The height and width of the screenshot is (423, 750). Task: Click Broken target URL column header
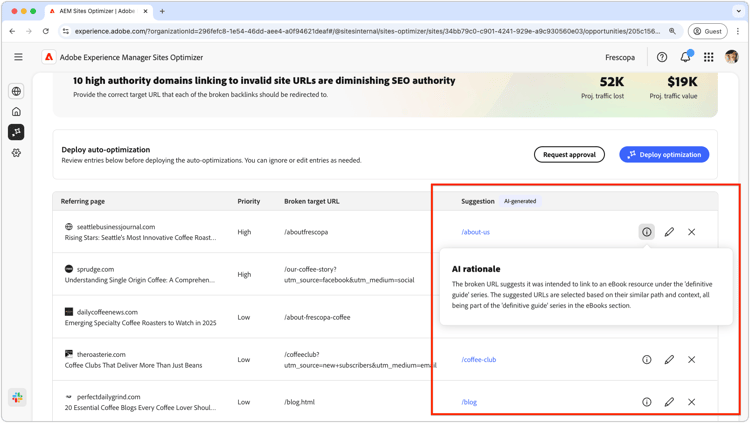coord(312,201)
